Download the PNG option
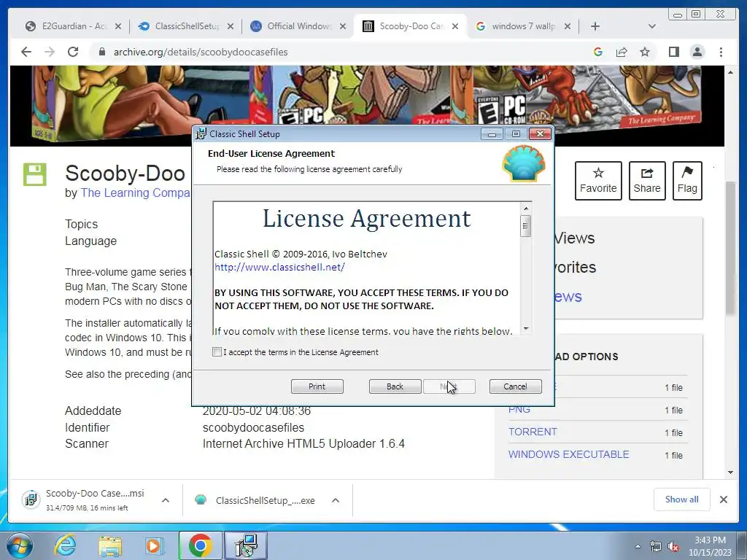 coord(519,410)
